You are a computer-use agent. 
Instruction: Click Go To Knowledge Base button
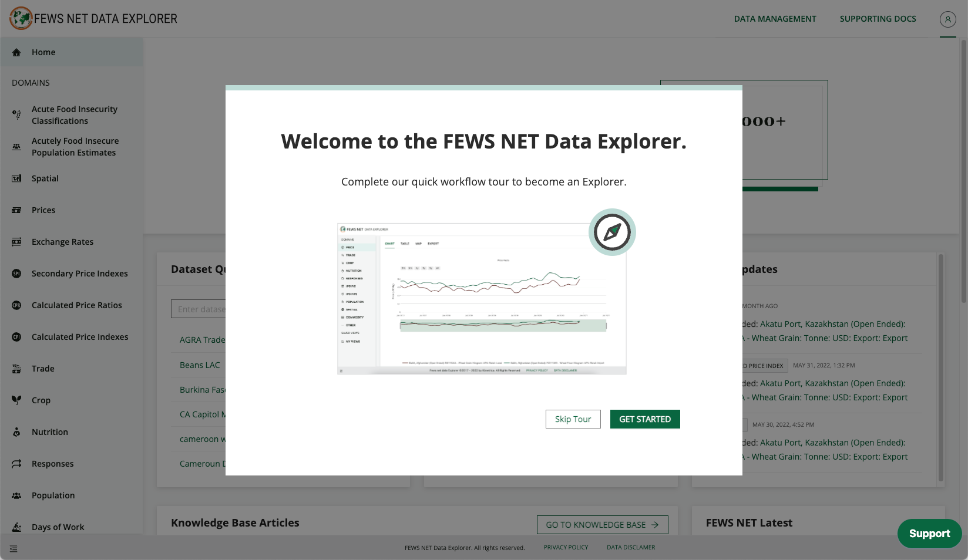pos(602,525)
